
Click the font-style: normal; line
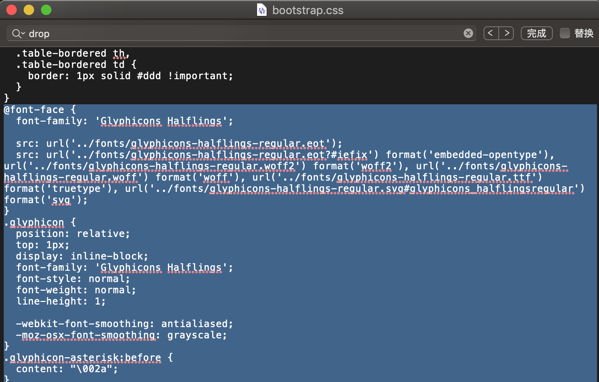point(73,279)
